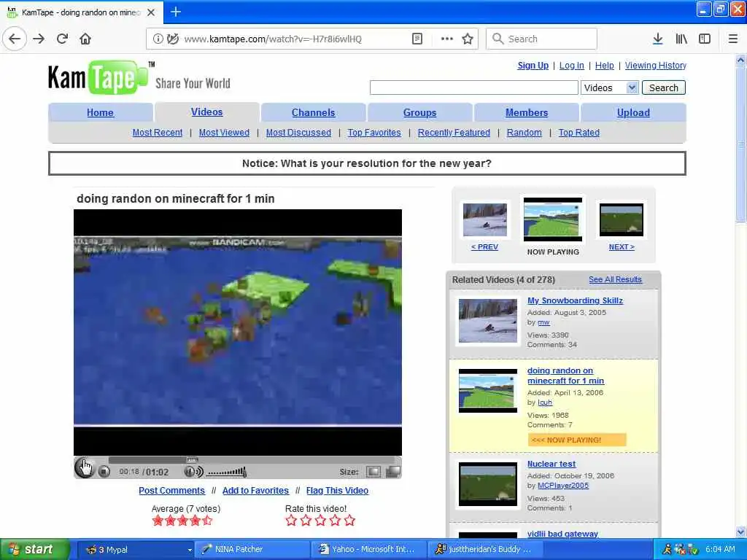Adjust the video volume bar
747x560 pixels.
pyautogui.click(x=227, y=472)
